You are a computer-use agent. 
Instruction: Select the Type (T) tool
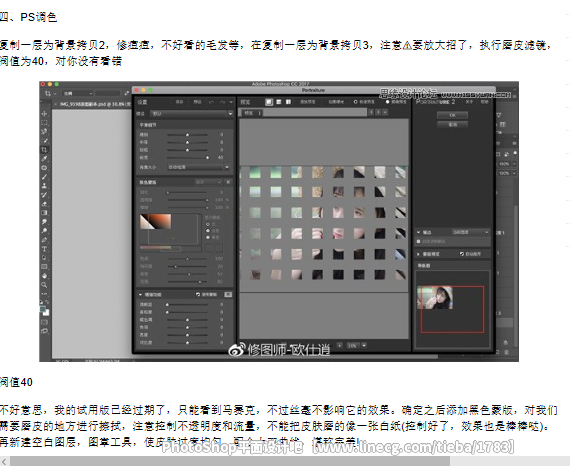coord(44,249)
